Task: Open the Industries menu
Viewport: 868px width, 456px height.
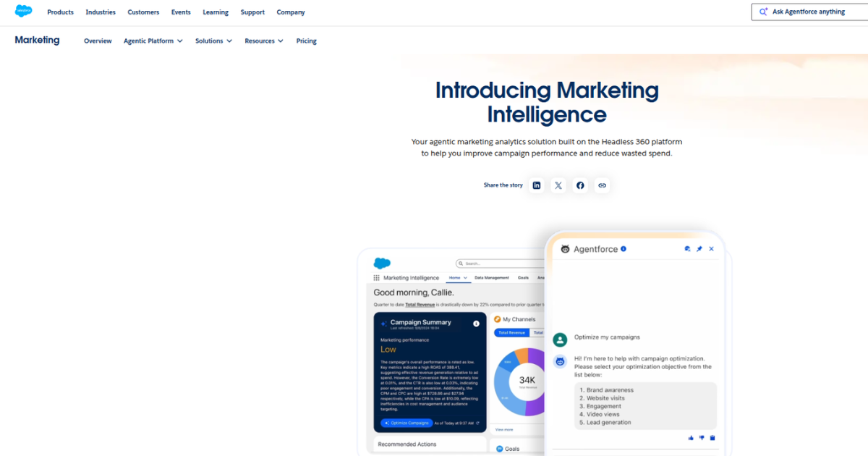Action: (x=101, y=12)
